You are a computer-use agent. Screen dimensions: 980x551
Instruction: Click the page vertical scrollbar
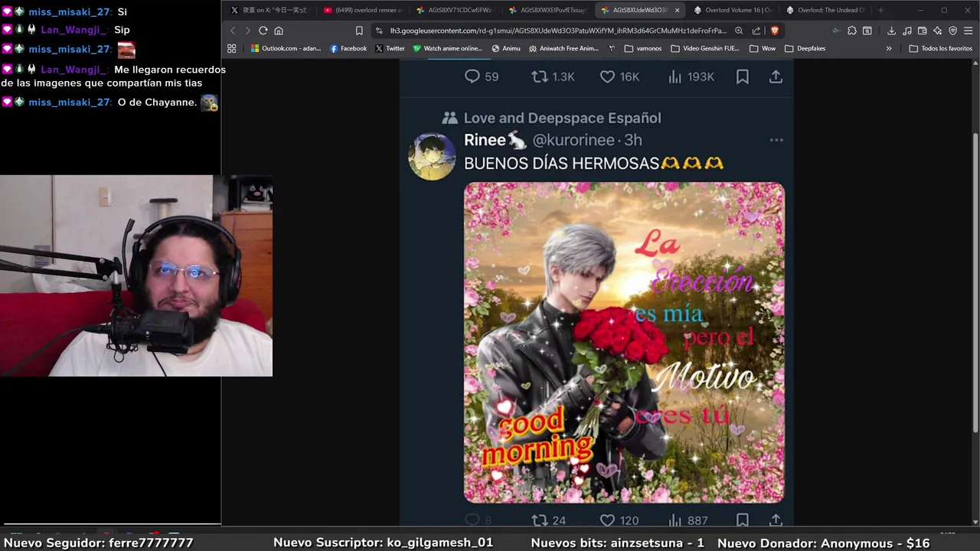975,283
